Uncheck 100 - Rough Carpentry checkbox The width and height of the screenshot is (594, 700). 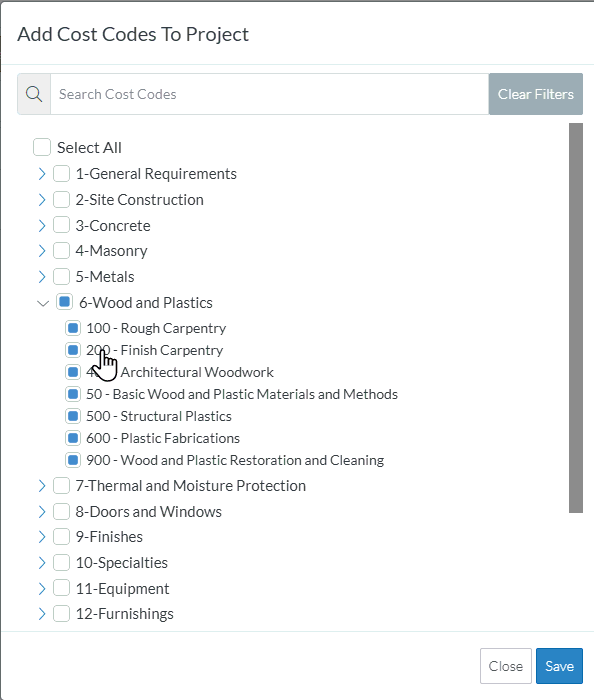coord(73,328)
